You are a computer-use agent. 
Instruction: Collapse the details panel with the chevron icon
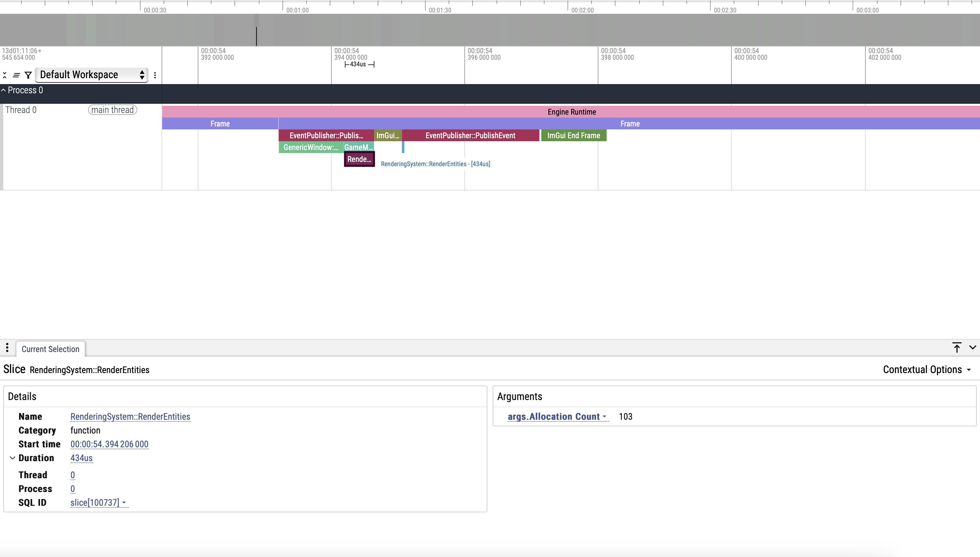pyautogui.click(x=973, y=348)
